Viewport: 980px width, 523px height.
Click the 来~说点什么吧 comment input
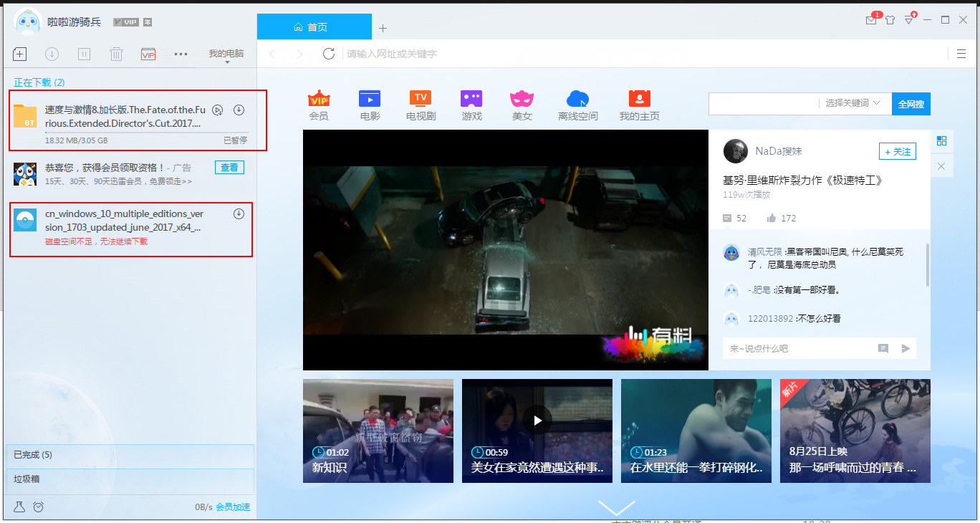[799, 348]
